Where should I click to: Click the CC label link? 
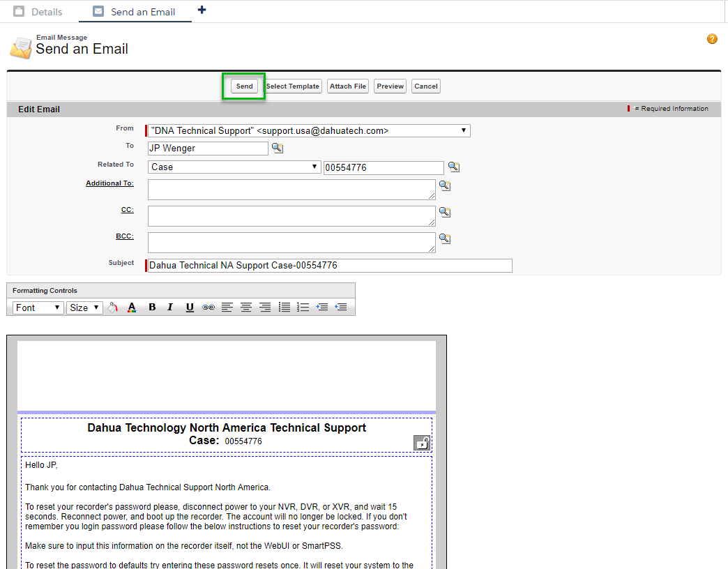tap(127, 210)
